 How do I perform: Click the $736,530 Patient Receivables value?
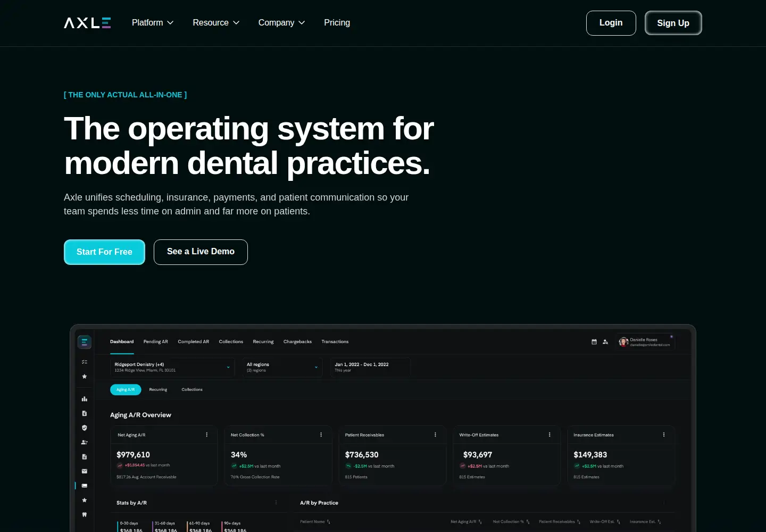[x=362, y=455]
